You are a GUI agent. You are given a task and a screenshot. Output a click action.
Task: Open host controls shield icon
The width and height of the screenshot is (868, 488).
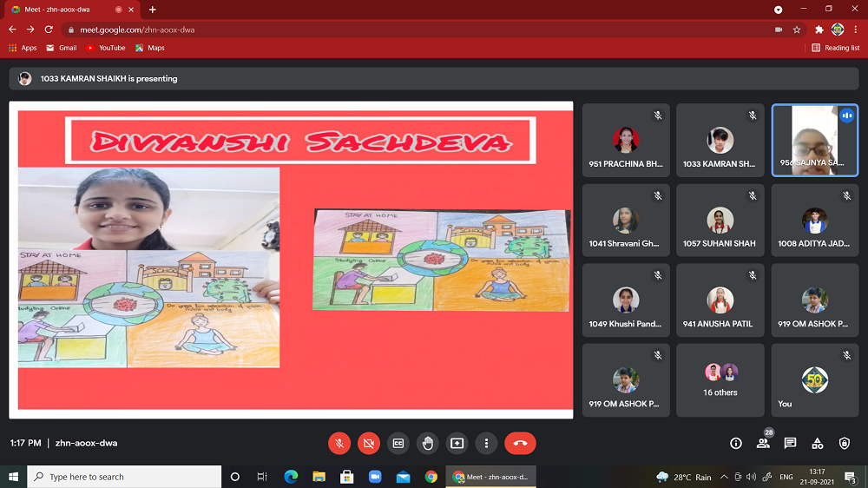pyautogui.click(x=845, y=443)
